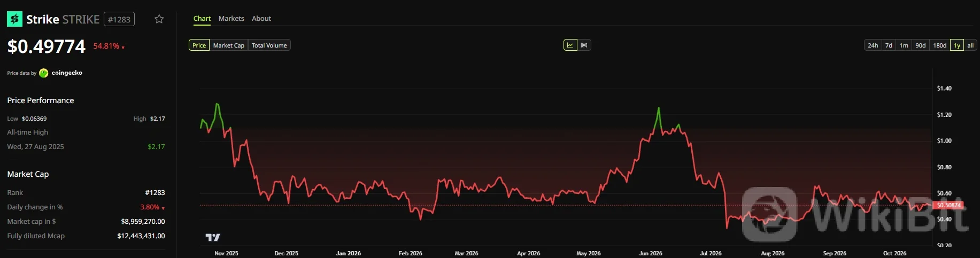
Task: Set chart range to 1m
Action: point(904,45)
